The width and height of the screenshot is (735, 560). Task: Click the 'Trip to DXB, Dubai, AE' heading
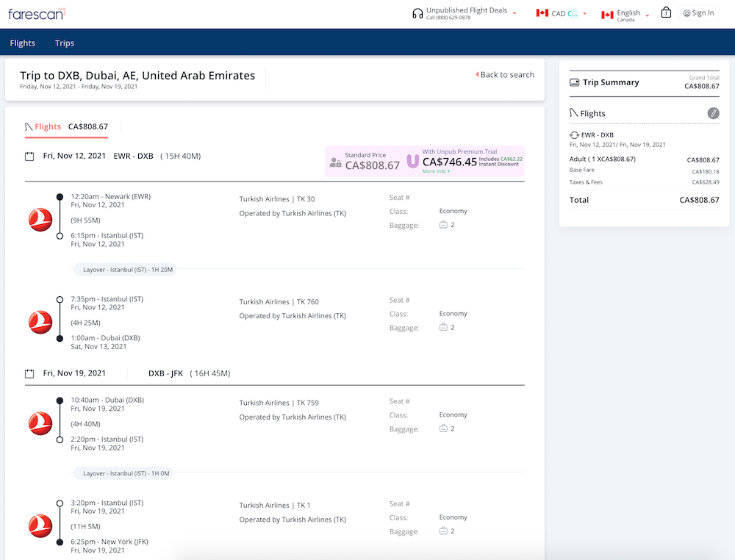coord(137,76)
